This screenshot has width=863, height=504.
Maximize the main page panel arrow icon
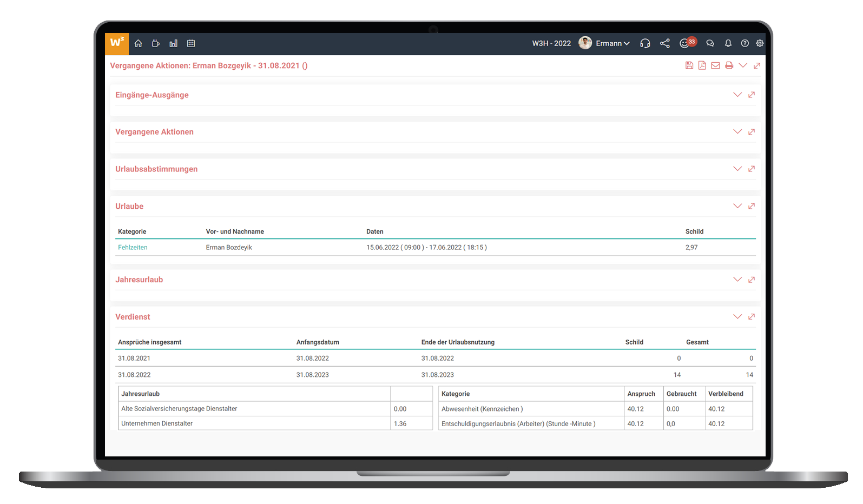coord(757,65)
